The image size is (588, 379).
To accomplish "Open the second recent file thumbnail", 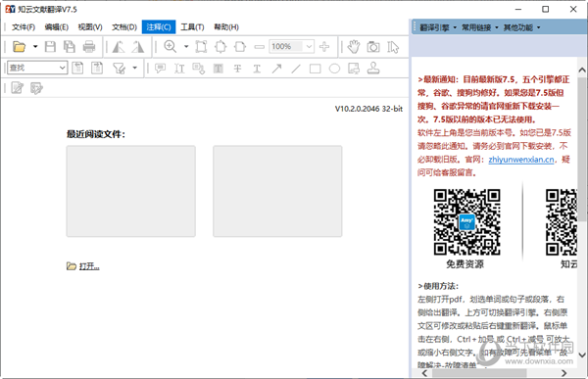I will pos(277,191).
